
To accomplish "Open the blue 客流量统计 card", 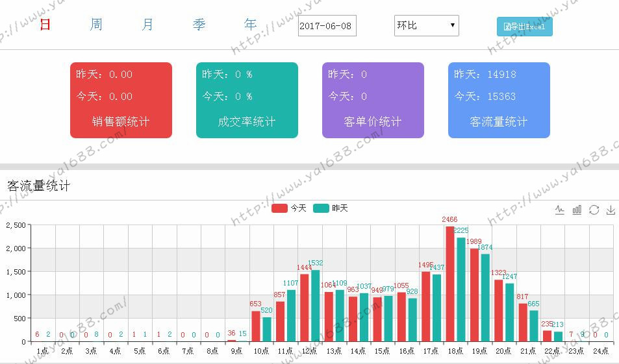I will point(499,100).
